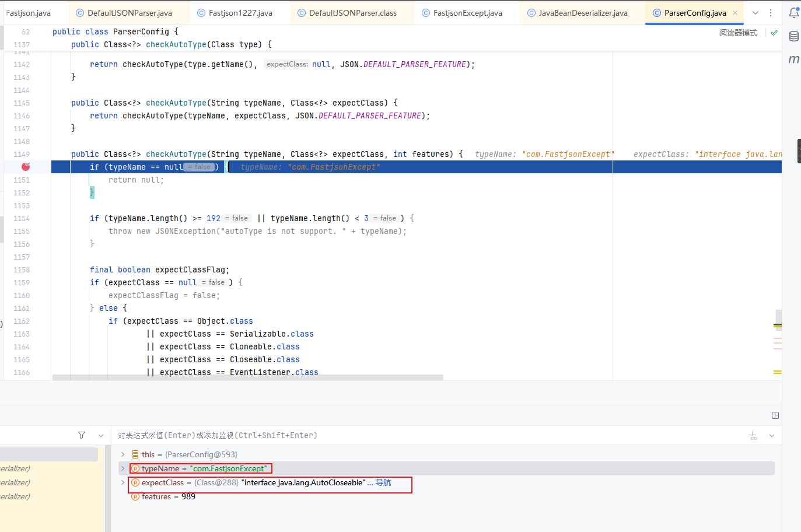The image size is (801, 532).
Task: Expand the expectClass variable node
Action: point(123,482)
